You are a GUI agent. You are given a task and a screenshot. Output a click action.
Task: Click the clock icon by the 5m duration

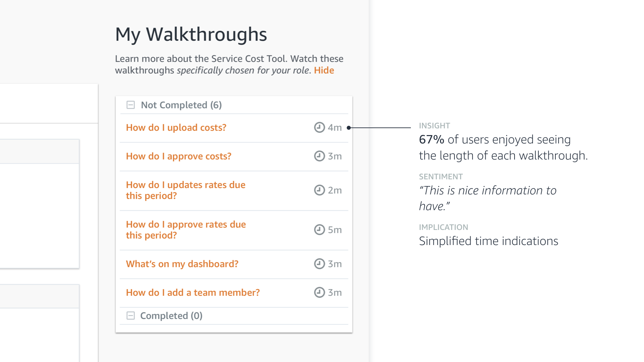pyautogui.click(x=319, y=230)
